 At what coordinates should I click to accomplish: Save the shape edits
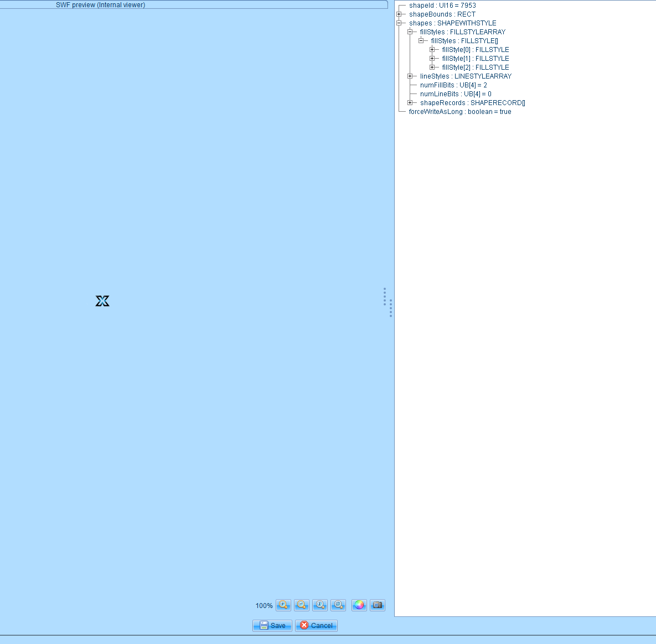click(272, 625)
